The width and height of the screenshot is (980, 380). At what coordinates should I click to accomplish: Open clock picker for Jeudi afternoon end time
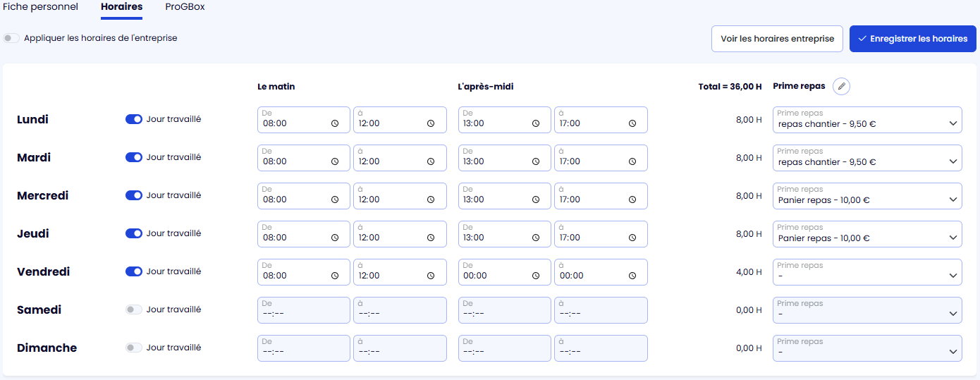point(632,238)
